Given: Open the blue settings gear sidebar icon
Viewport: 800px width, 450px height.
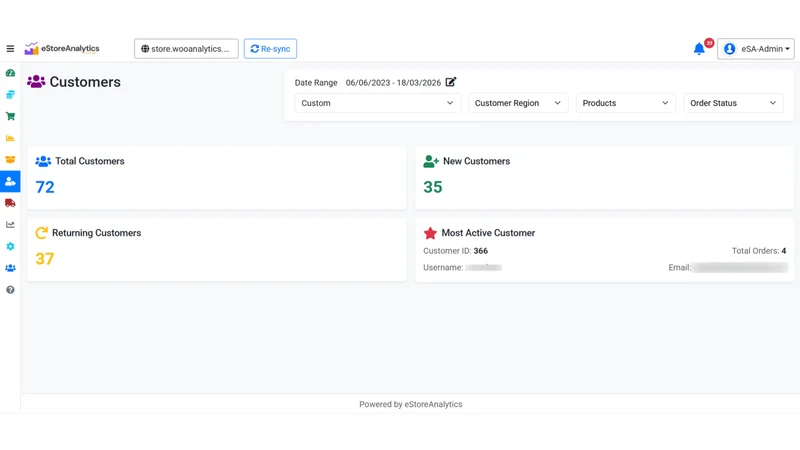Looking at the screenshot, I should point(10,246).
